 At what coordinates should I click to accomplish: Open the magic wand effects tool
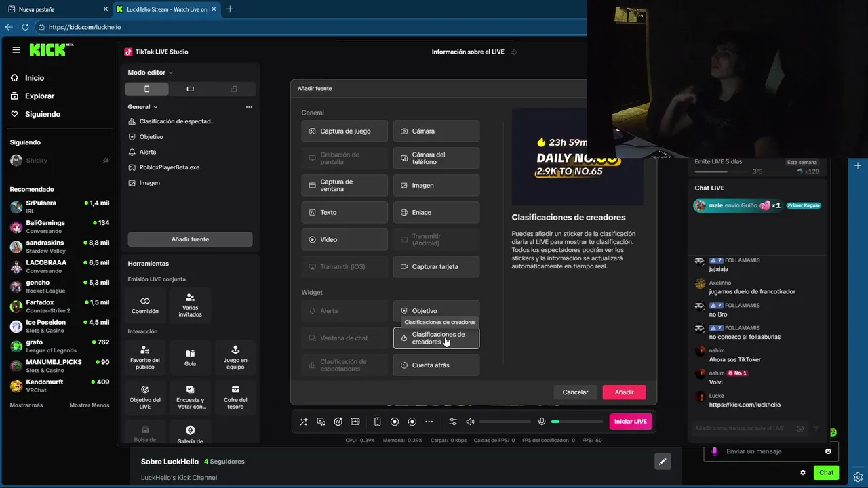(x=304, y=422)
